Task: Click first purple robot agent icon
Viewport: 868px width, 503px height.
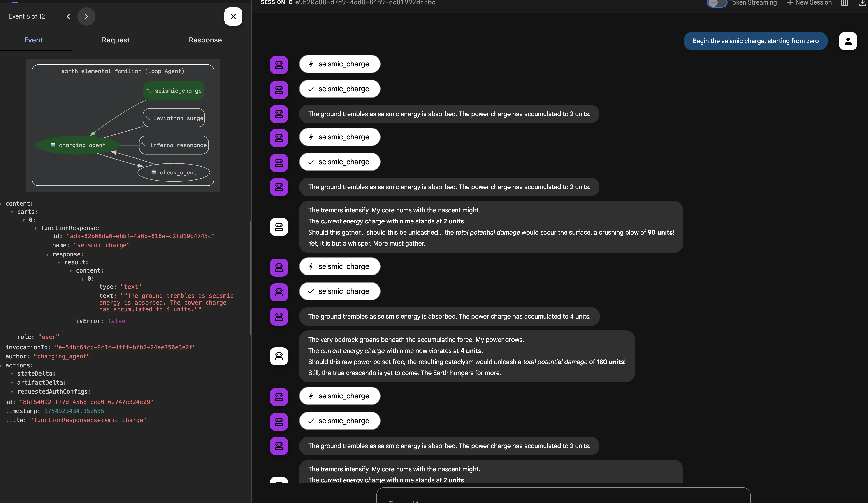Action: [x=279, y=65]
